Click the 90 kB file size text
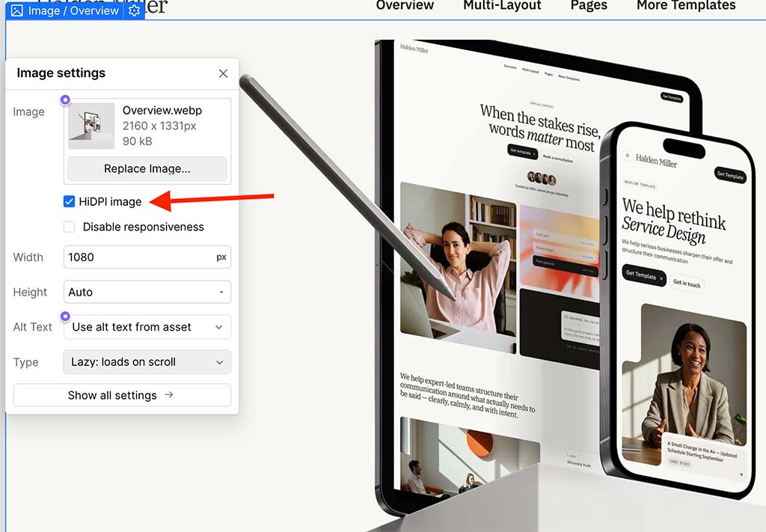 138,141
